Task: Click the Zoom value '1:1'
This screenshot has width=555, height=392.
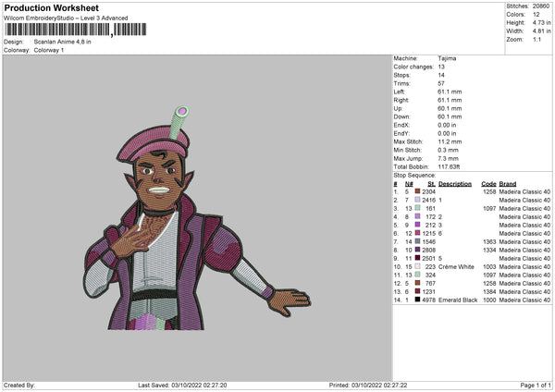Action: [x=536, y=39]
